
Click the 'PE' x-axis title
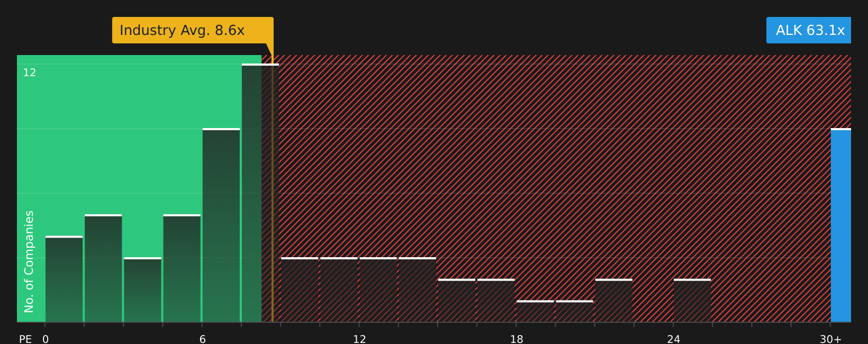25,339
